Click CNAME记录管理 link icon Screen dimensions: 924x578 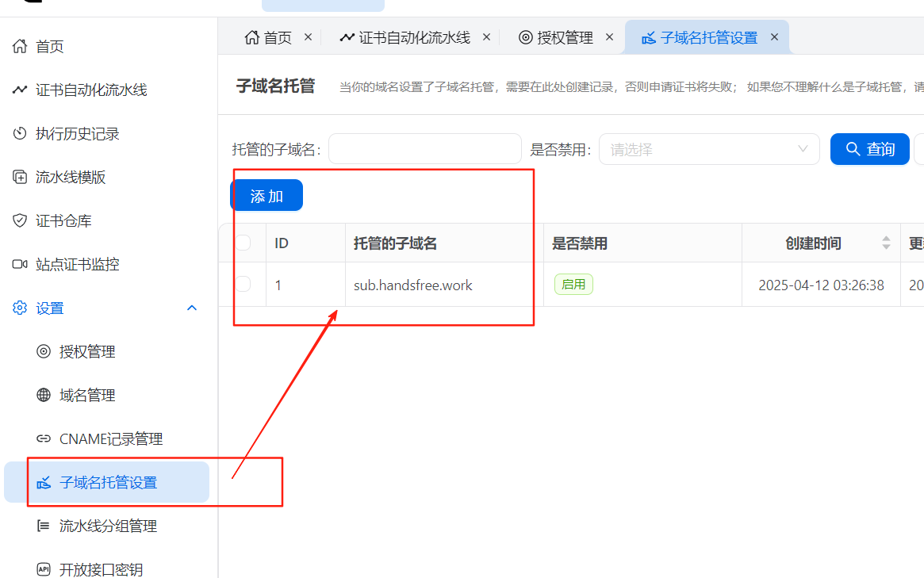click(44, 439)
